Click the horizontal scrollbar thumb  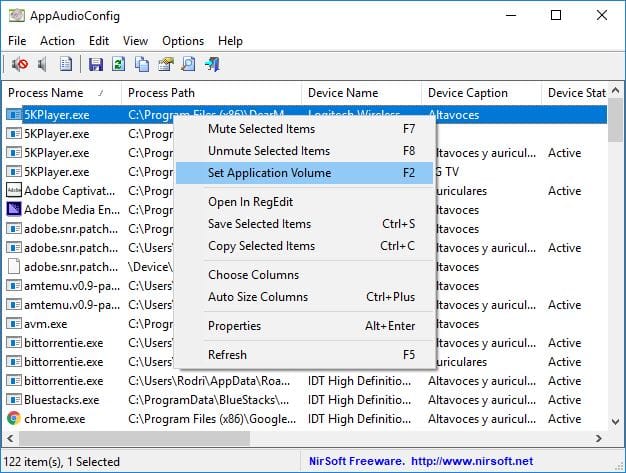click(x=134, y=438)
